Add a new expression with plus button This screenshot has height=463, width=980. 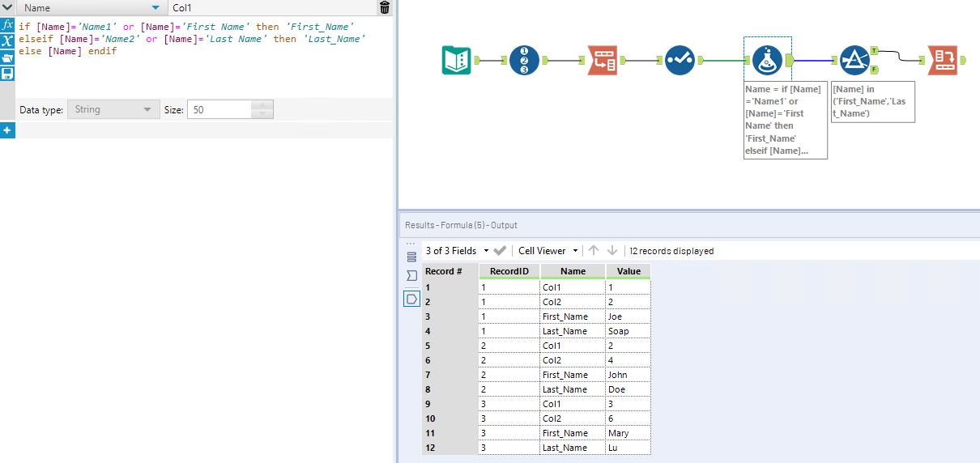[7, 130]
